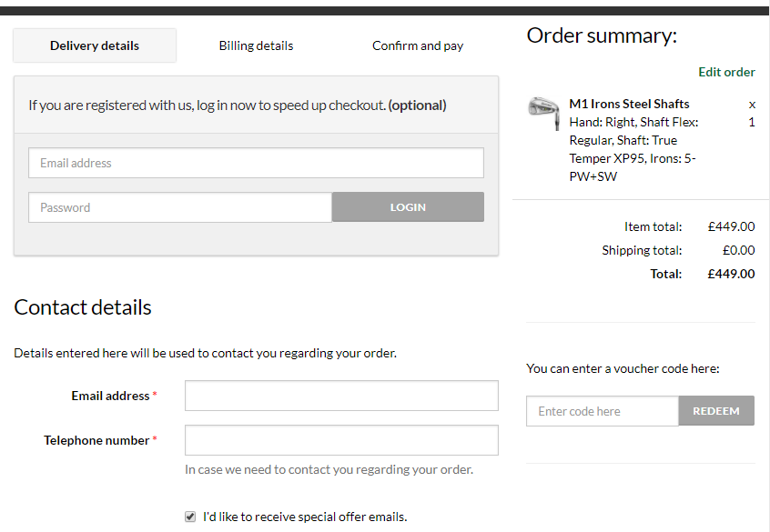
Task: Click the Enter code here voucher field
Action: coord(603,411)
